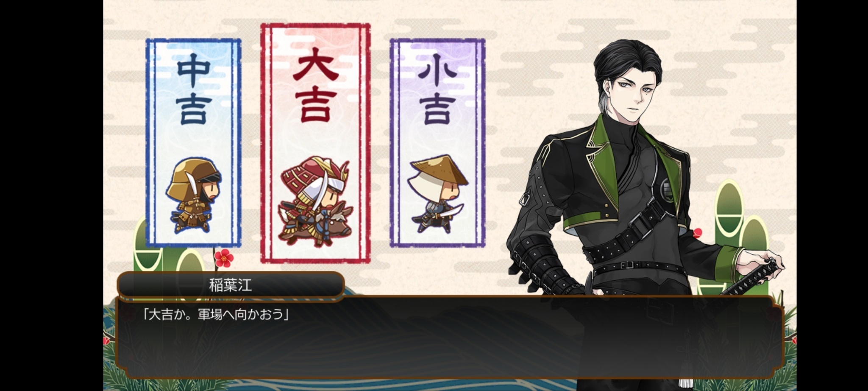Advance the dialogue 「大吉か。軍場へ向かおう」

[x=215, y=315]
